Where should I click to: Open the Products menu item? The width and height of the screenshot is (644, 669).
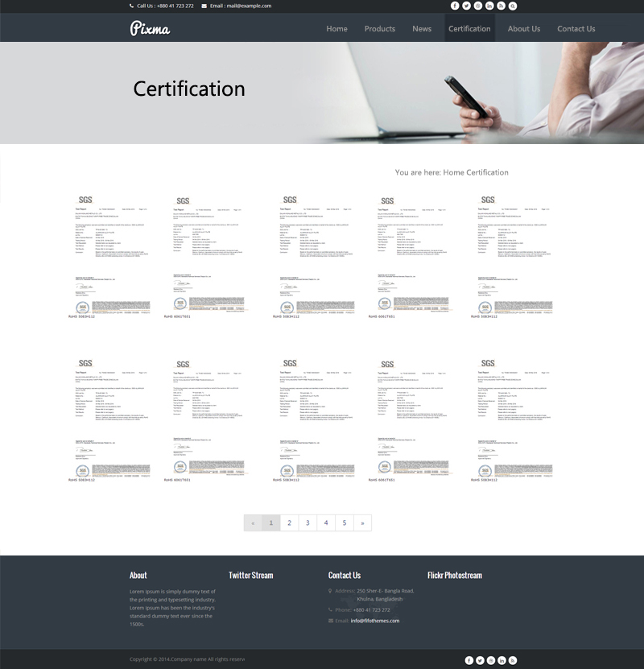pyautogui.click(x=379, y=29)
